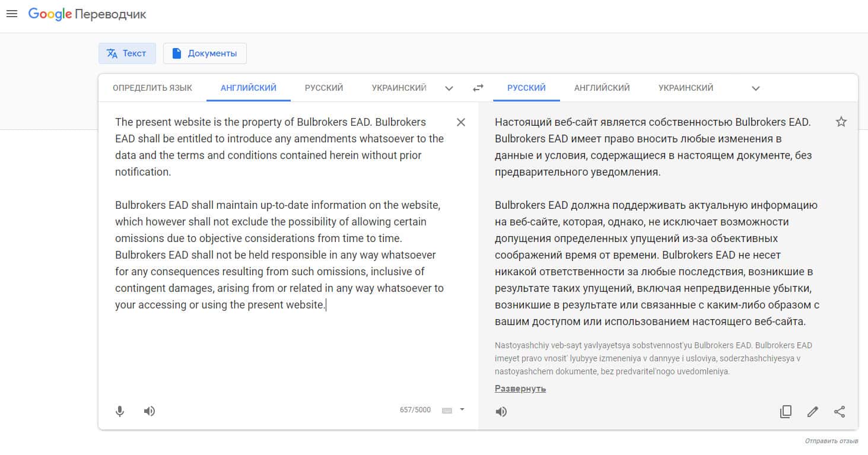Select the Текст translation mode
868x455 pixels.
click(x=127, y=53)
